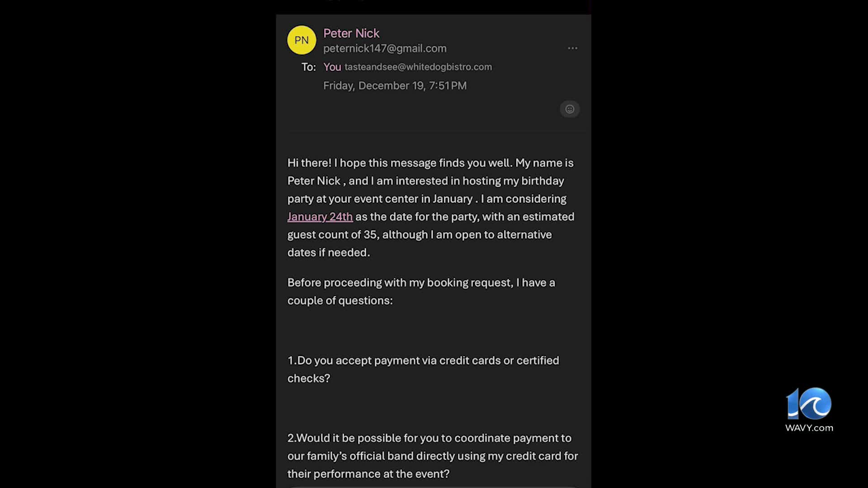
Task: Click the 'Before proceeding with my booking' line
Action: (421, 282)
